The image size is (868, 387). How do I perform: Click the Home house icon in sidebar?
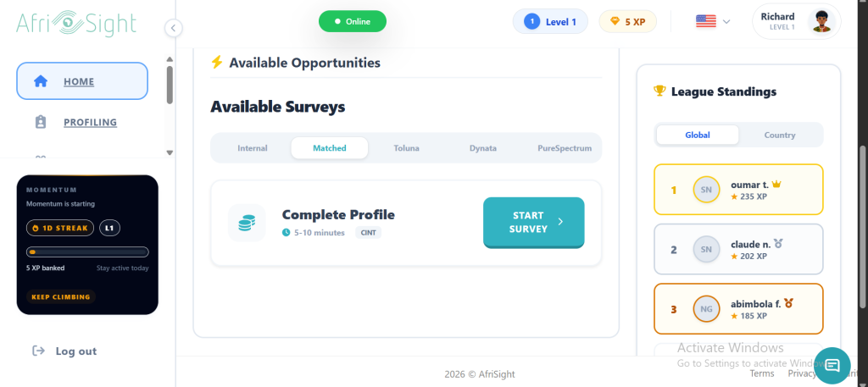click(40, 81)
